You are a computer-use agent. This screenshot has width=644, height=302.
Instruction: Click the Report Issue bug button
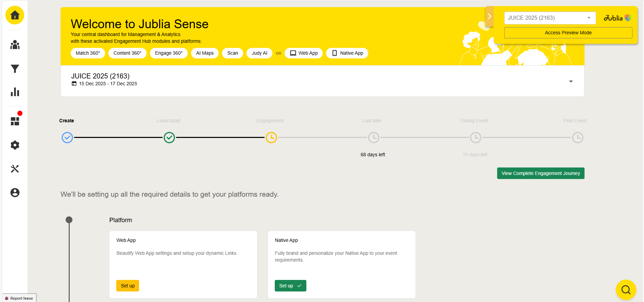19,298
